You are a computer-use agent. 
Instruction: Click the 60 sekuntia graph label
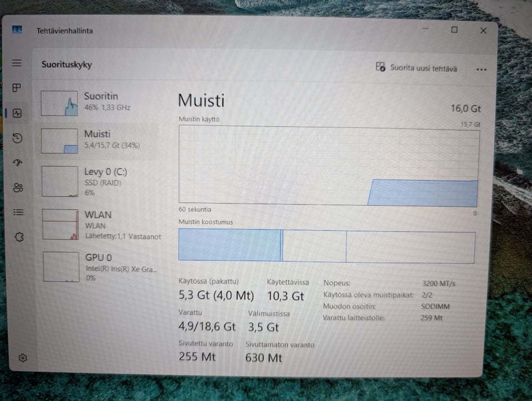[195, 210]
